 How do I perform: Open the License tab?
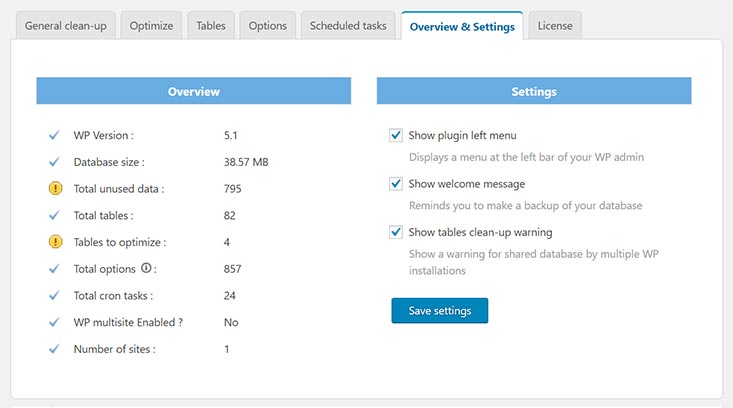555,26
